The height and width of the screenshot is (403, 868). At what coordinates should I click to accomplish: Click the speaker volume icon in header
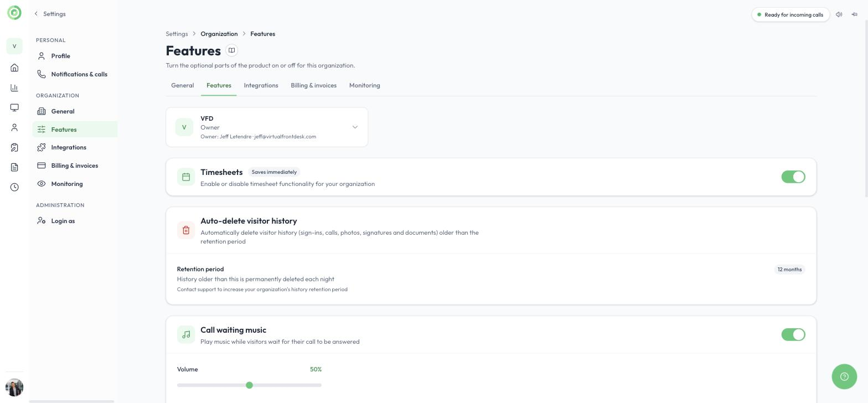coord(839,14)
